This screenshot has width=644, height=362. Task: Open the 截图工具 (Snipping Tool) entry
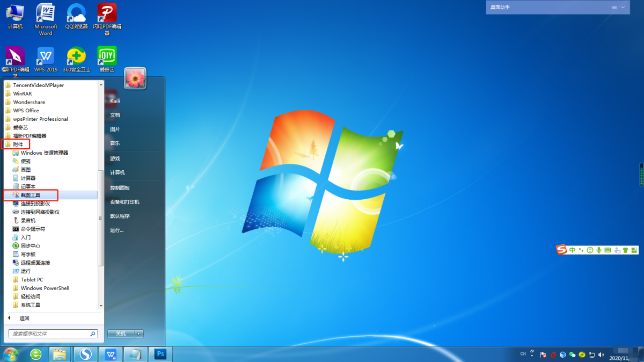[x=31, y=195]
